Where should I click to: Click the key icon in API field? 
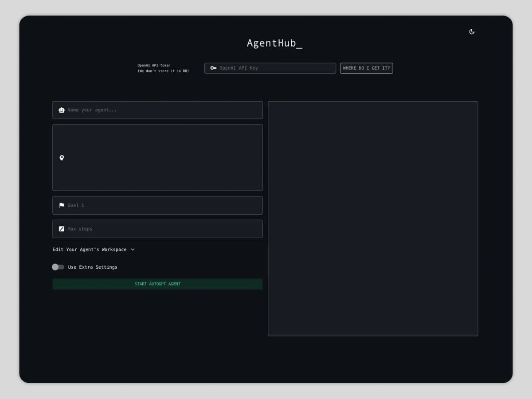click(213, 68)
